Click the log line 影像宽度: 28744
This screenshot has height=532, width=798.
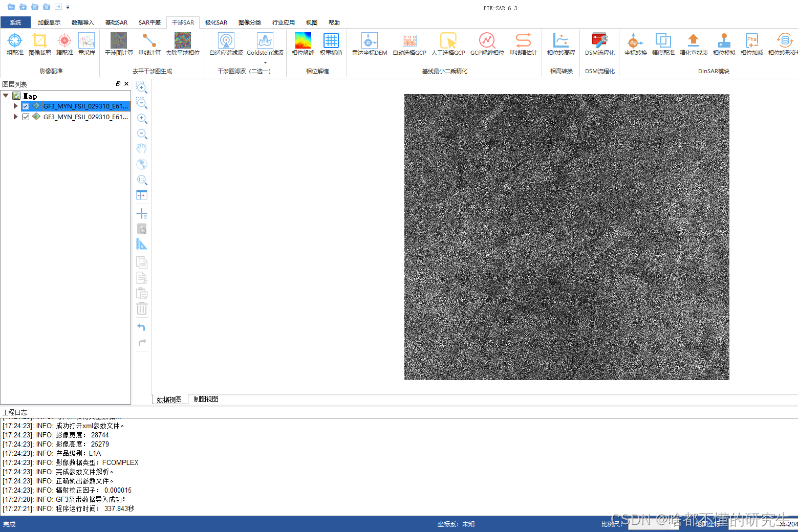[56, 435]
